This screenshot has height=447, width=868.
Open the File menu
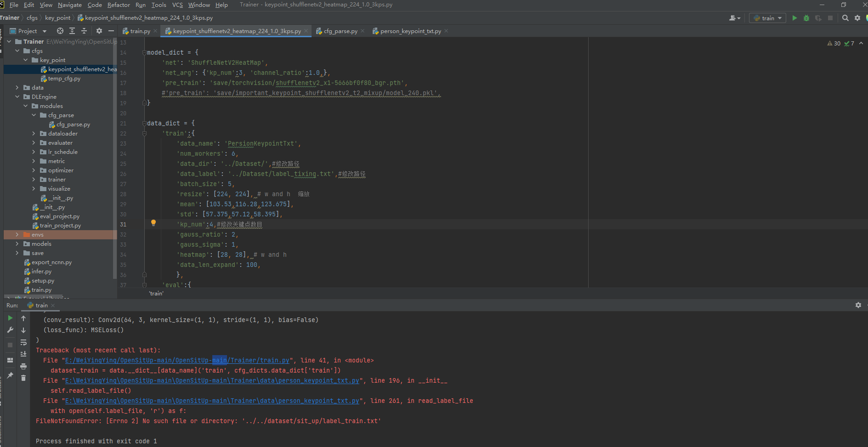pos(14,5)
